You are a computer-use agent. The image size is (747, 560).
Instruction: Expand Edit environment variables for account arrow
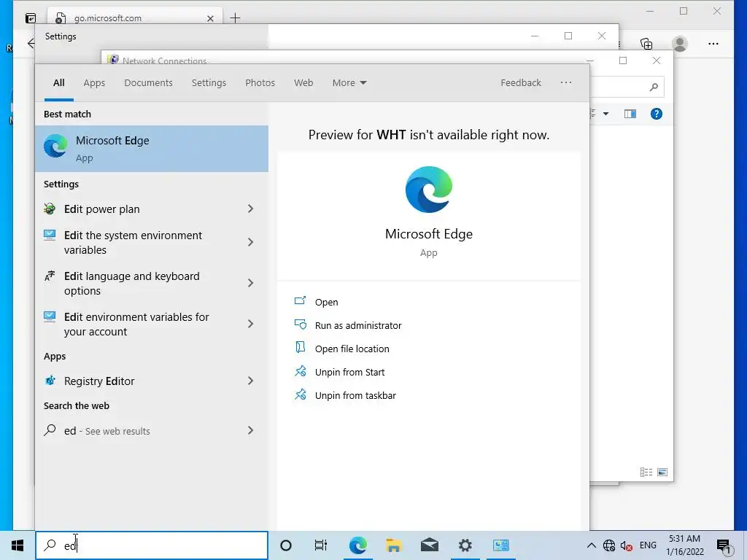coord(251,324)
